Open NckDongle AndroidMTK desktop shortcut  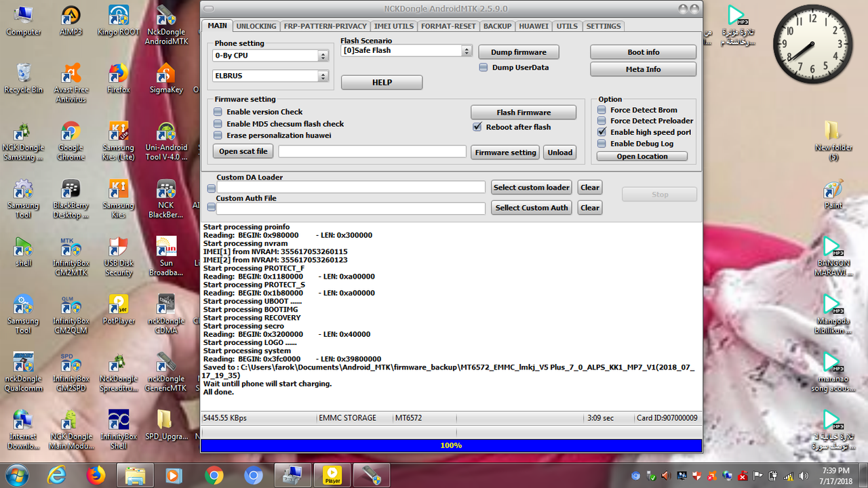[166, 25]
